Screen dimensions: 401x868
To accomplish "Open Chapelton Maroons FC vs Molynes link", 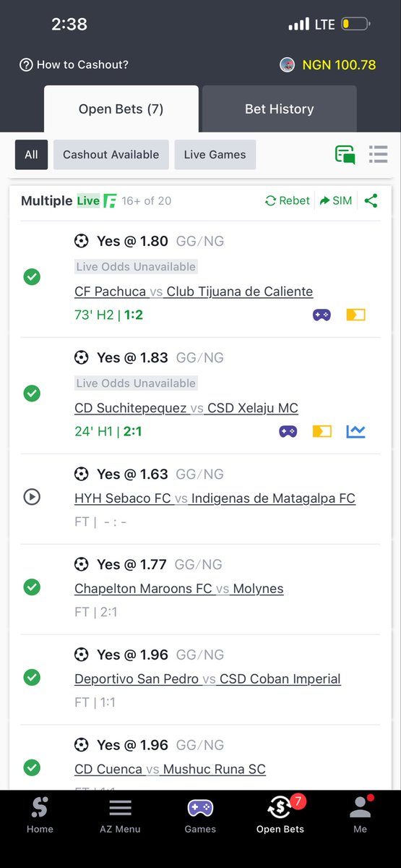I will (179, 588).
